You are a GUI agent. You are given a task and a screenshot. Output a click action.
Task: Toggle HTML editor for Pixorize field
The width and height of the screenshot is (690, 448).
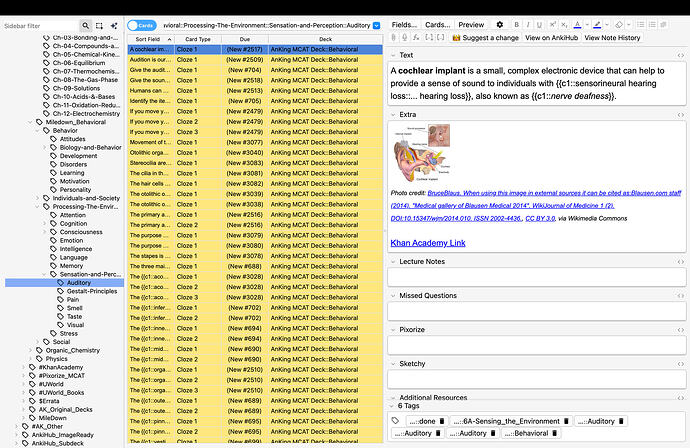tap(680, 330)
